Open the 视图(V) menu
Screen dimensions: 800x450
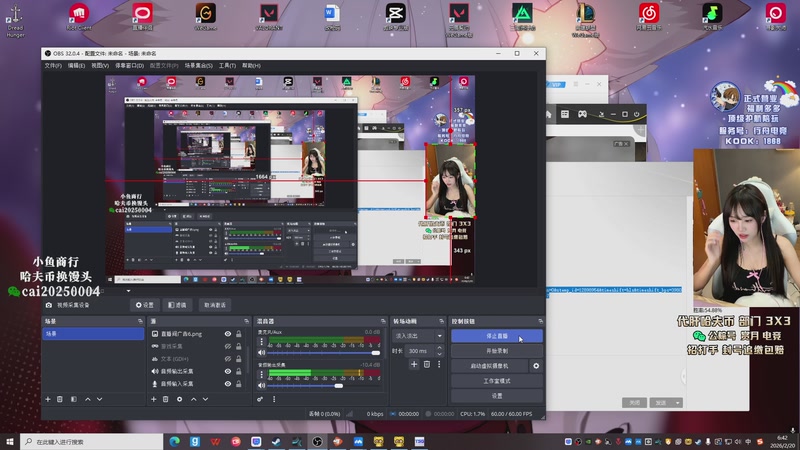point(100,66)
